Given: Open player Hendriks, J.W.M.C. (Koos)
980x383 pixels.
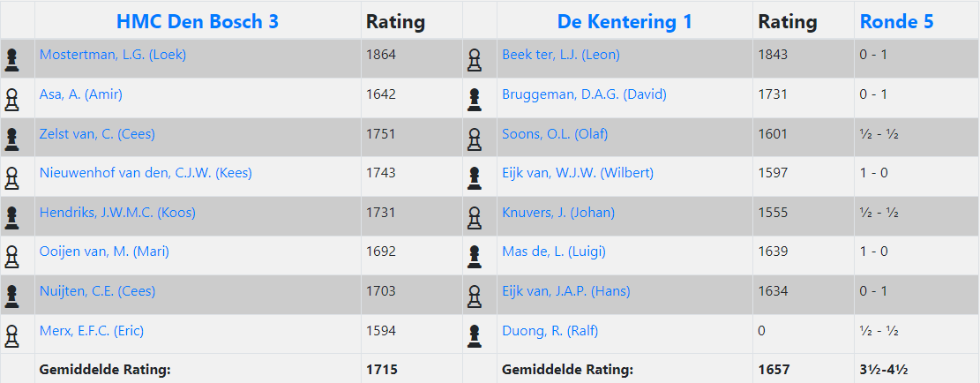Looking at the screenshot, I should (x=117, y=213).
